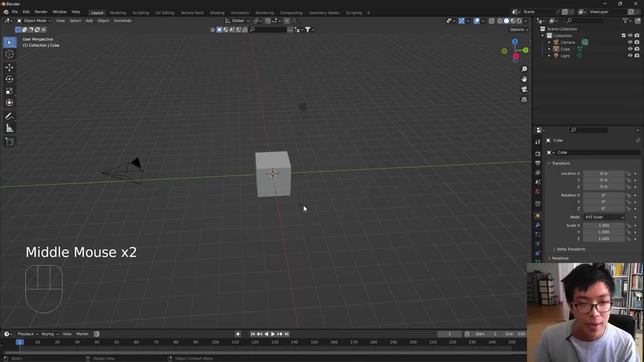Open the viewport Options button
The image size is (644, 362).
point(518,29)
